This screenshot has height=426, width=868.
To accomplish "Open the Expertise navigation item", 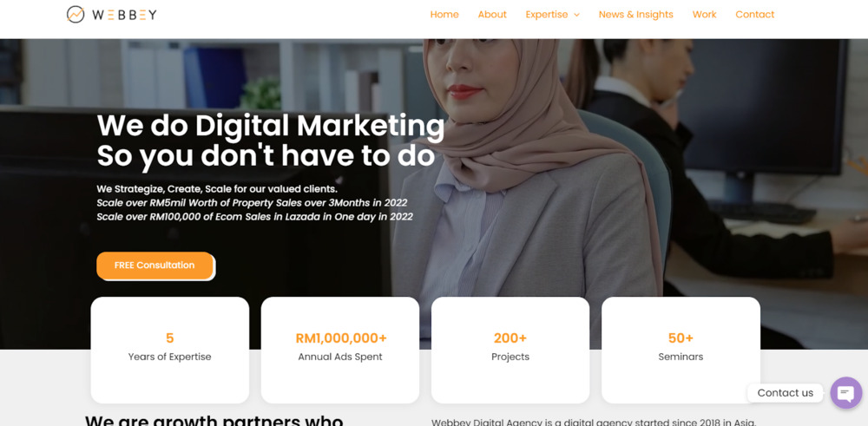I will [546, 15].
